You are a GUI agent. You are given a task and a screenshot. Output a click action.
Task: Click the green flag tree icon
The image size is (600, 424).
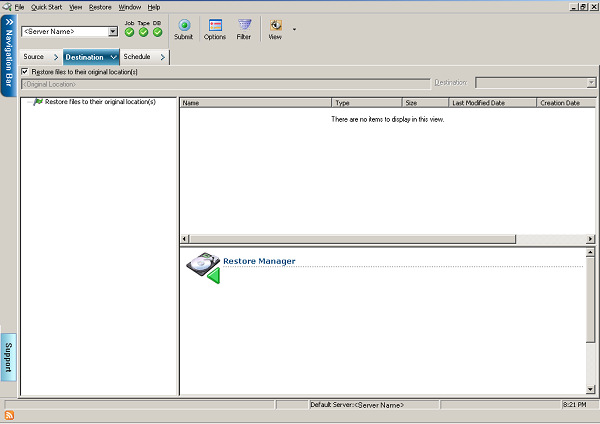(38, 102)
